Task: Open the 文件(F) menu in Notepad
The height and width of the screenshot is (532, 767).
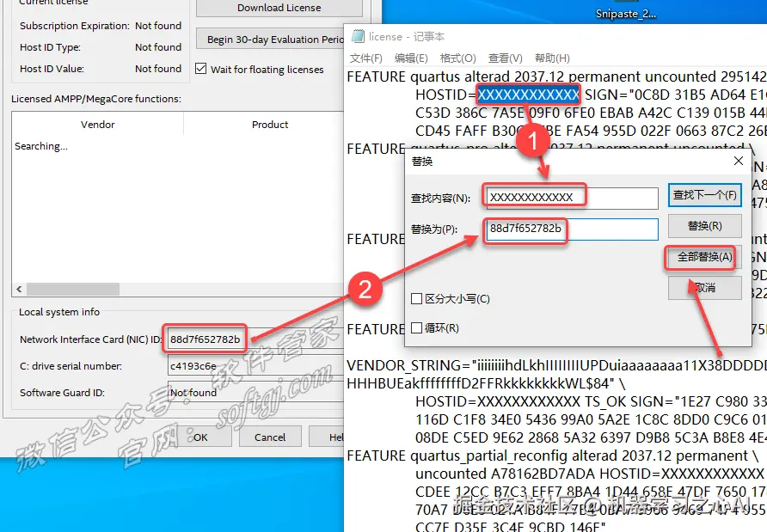Action: pos(366,58)
